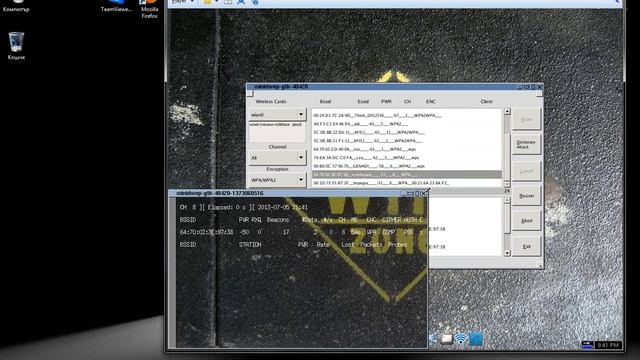Select network row starting 5C:0E:8B:21
This screenshot has width=640, height=360.
tap(407, 141)
